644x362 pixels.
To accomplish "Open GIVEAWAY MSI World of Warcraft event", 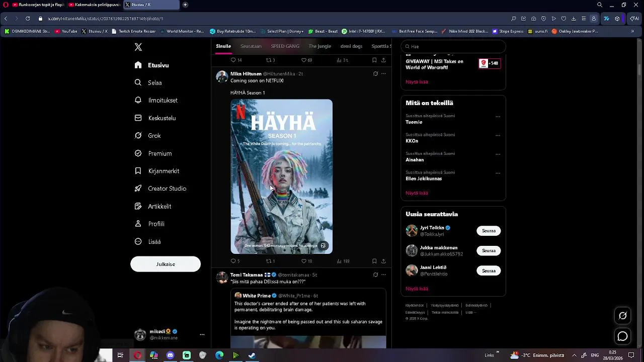I will 453,64.
